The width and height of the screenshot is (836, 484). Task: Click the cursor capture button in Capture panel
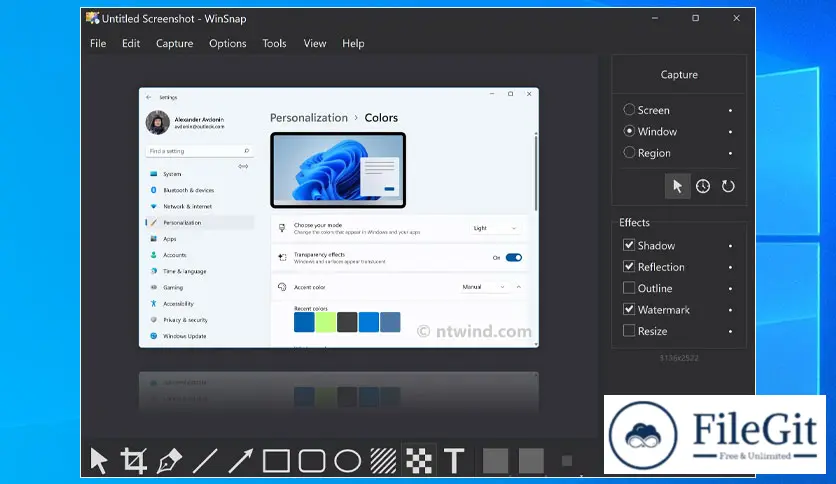678,186
